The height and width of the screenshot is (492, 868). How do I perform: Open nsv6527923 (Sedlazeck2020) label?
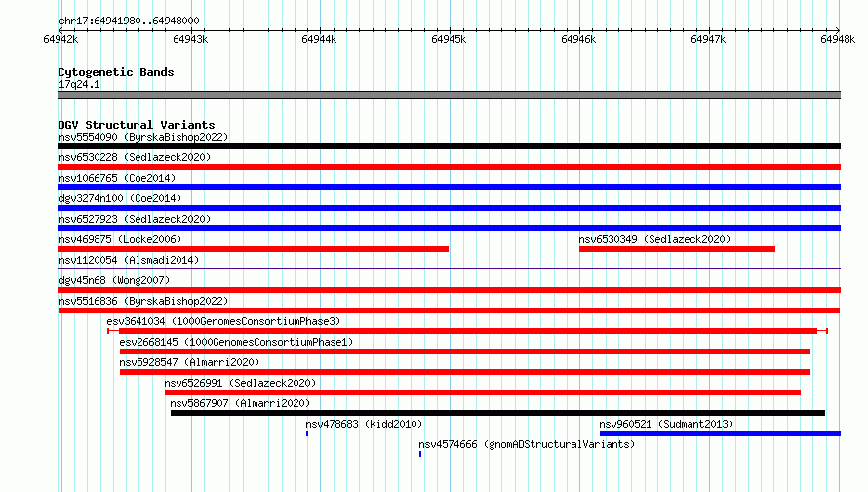(135, 219)
